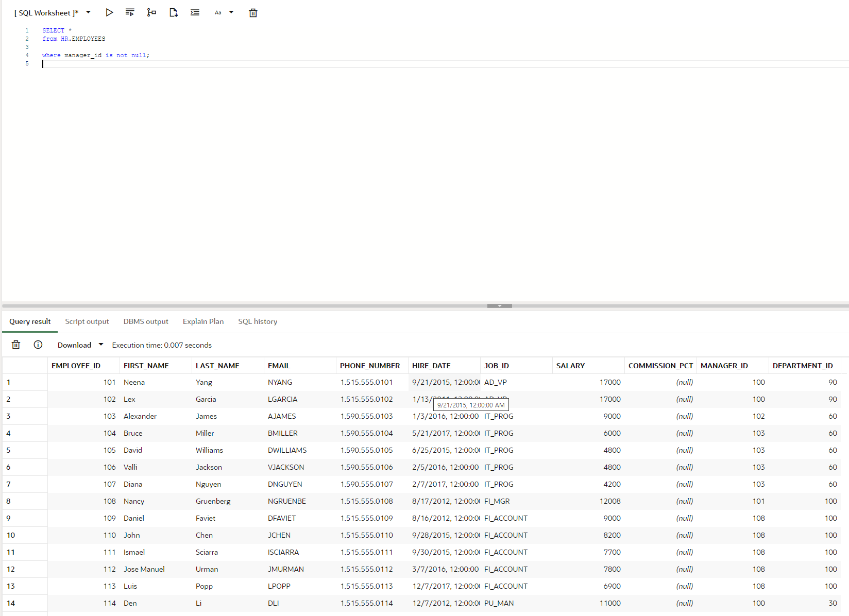Click the 'SELECT *' line in the editor
The height and width of the screenshot is (616, 849).
57,31
